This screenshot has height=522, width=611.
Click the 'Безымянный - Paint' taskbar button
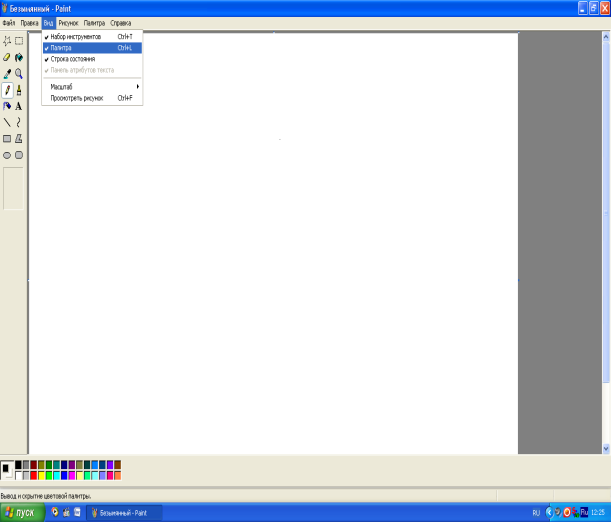[124, 513]
